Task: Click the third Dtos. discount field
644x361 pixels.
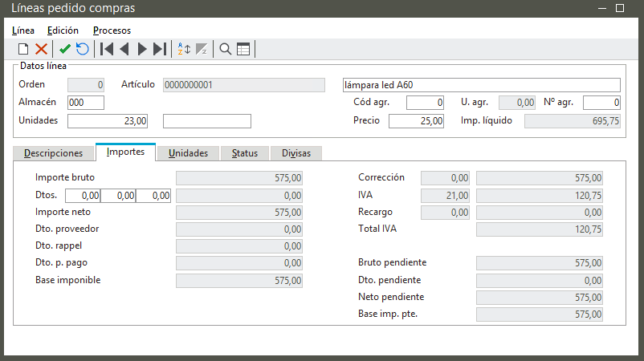Action: tap(153, 196)
